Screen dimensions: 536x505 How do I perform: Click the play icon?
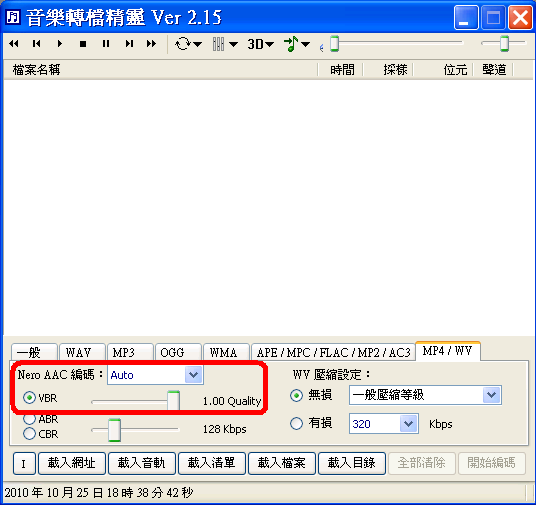60,44
